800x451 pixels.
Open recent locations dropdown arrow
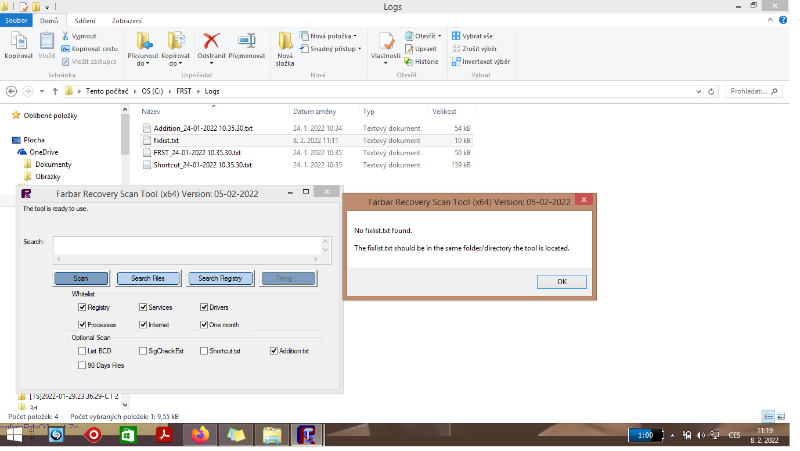42,92
